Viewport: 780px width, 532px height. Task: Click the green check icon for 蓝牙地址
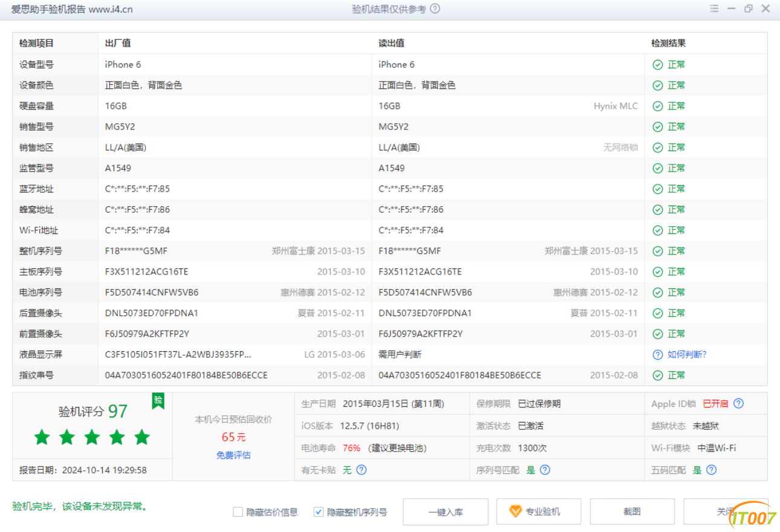pos(658,189)
